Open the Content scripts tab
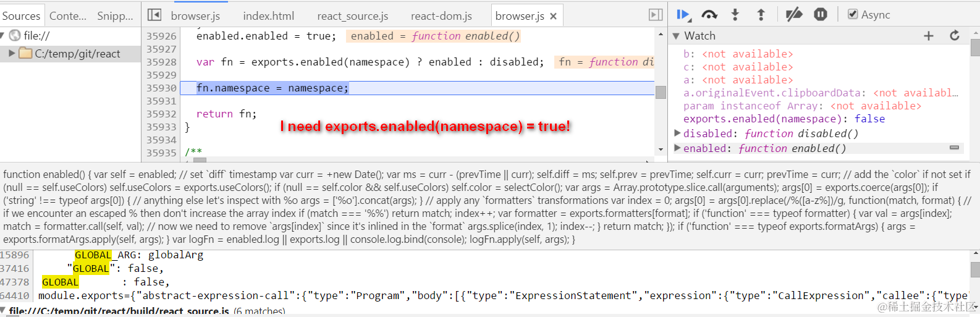Viewport: 980px width, 317px height. (x=68, y=15)
